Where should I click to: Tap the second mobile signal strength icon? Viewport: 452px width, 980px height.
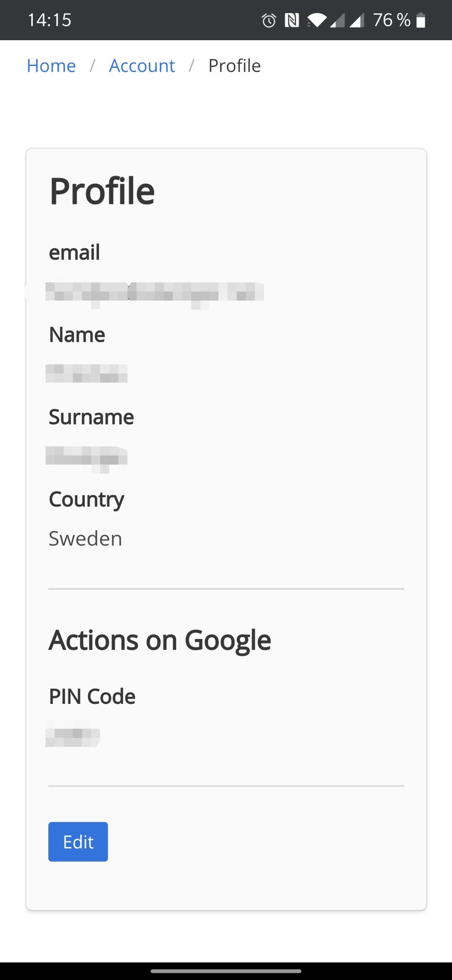(357, 21)
